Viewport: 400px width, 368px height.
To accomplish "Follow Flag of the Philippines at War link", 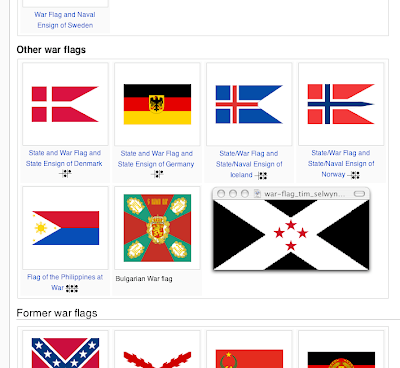I will [65, 282].
